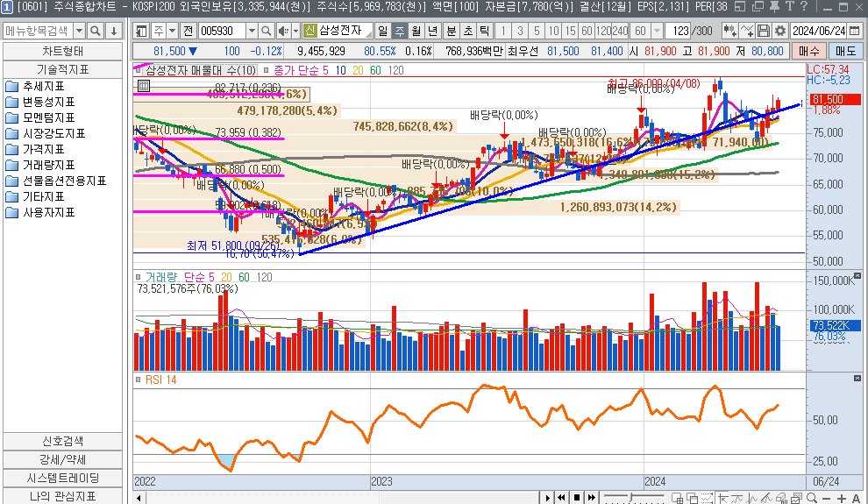Expand the stock code 005930 dropdown

coord(252,32)
